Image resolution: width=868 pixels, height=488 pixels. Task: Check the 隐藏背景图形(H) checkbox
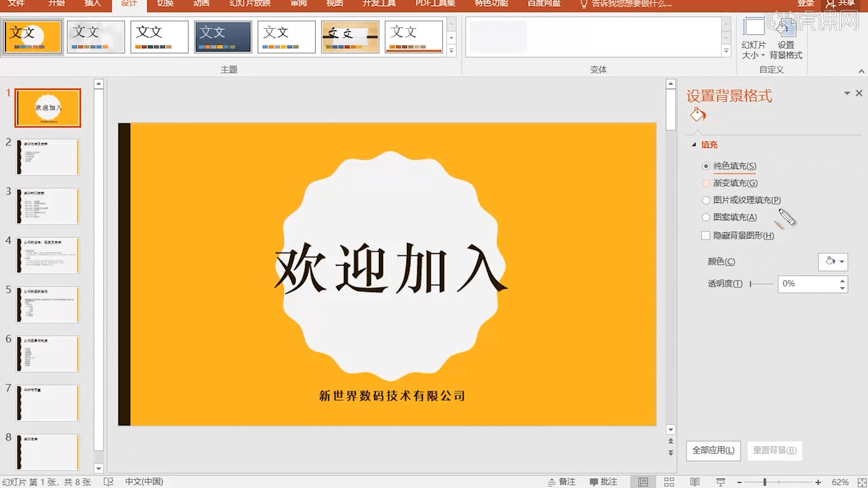point(706,235)
